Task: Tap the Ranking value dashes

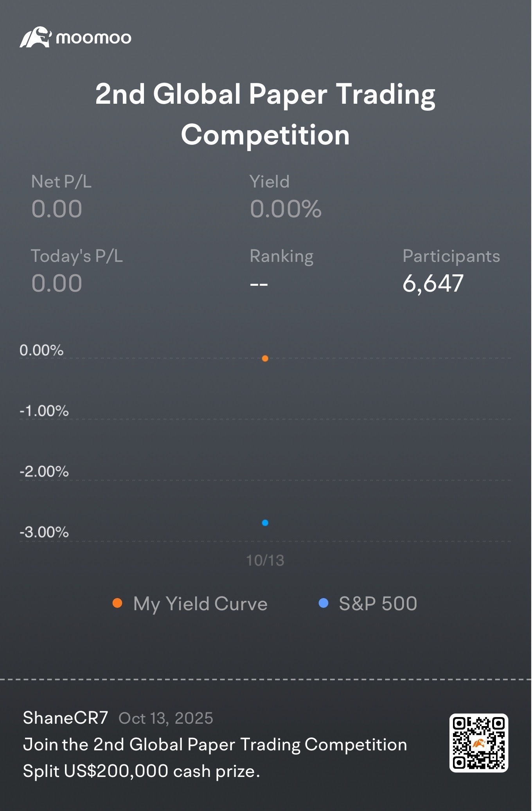Action: pyautogui.click(x=259, y=284)
